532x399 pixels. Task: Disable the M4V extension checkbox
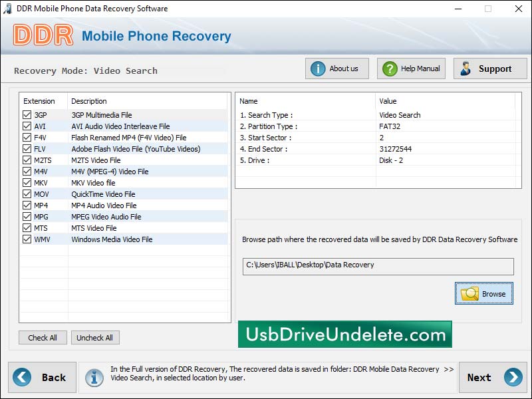coord(27,172)
